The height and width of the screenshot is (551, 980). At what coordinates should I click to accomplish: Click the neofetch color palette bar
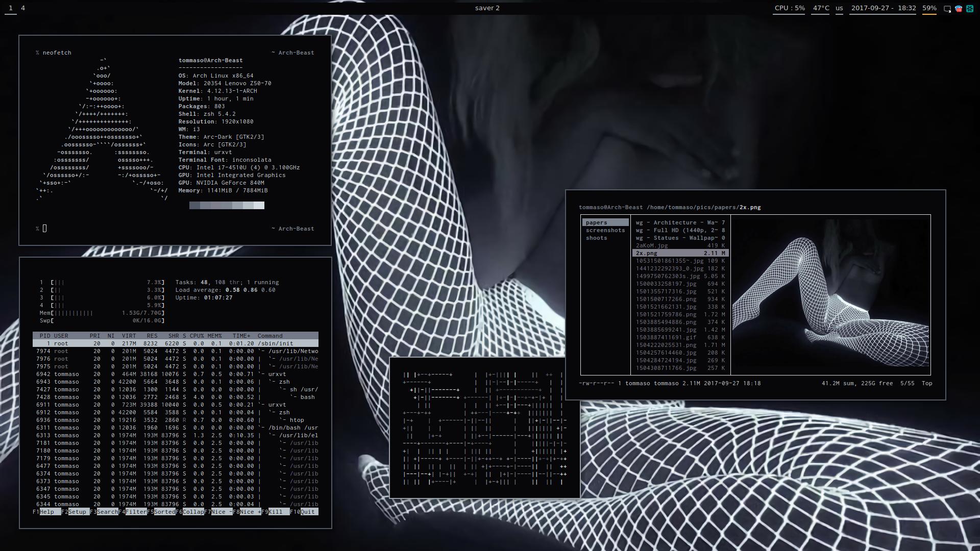click(x=227, y=205)
